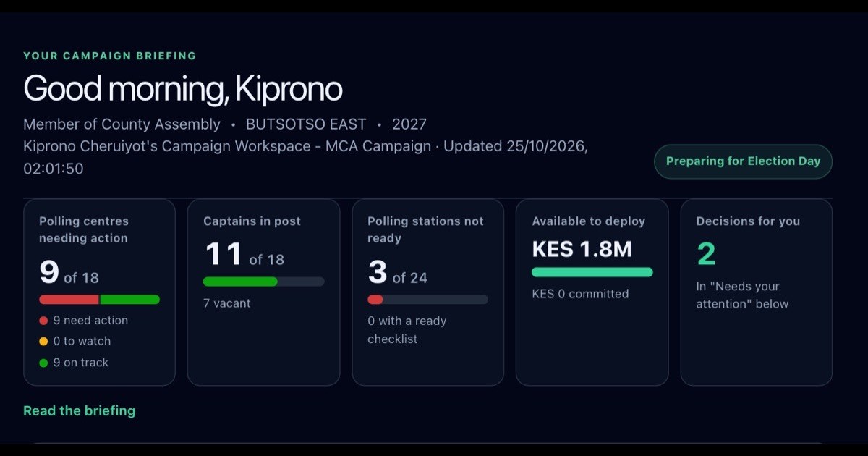Click the 0 with a ready checklist text

(407, 330)
